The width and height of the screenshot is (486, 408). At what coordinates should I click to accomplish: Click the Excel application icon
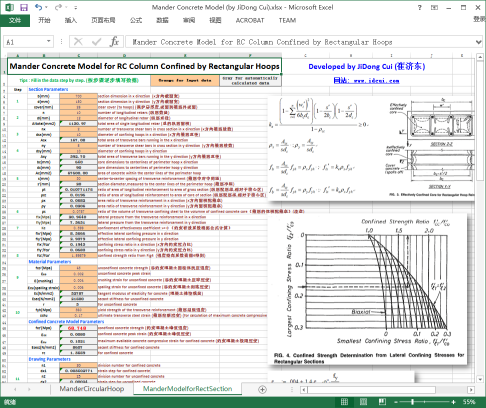(9, 7)
